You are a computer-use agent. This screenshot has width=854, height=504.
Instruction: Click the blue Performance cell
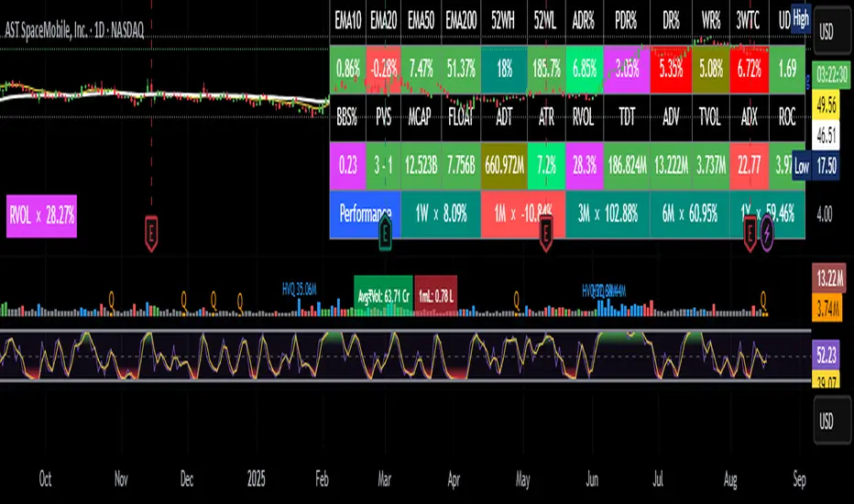click(365, 214)
